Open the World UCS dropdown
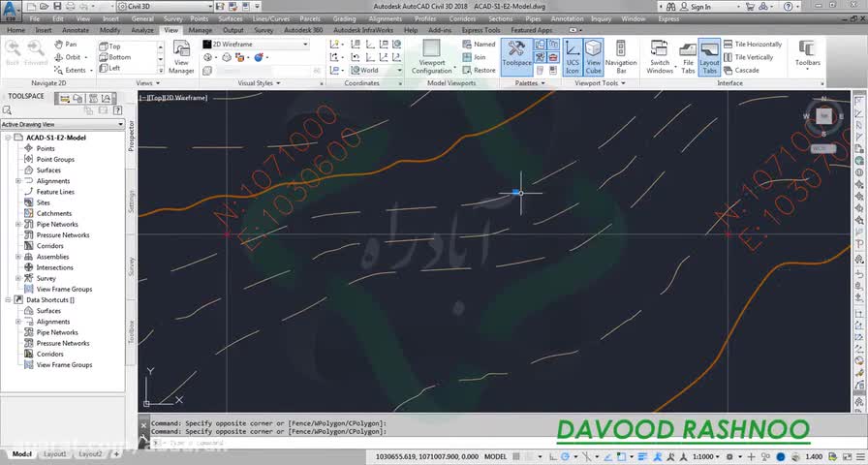This screenshot has height=465, width=868. 376,71
